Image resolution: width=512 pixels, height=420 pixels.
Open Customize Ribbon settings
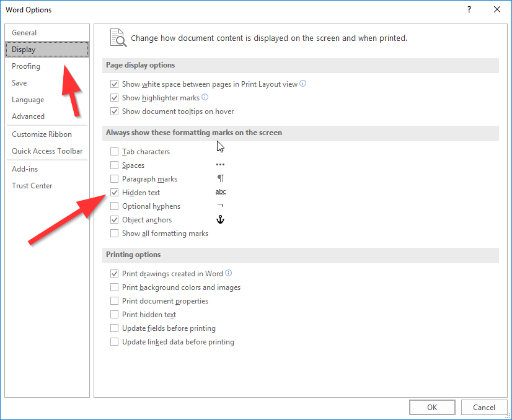pos(47,134)
